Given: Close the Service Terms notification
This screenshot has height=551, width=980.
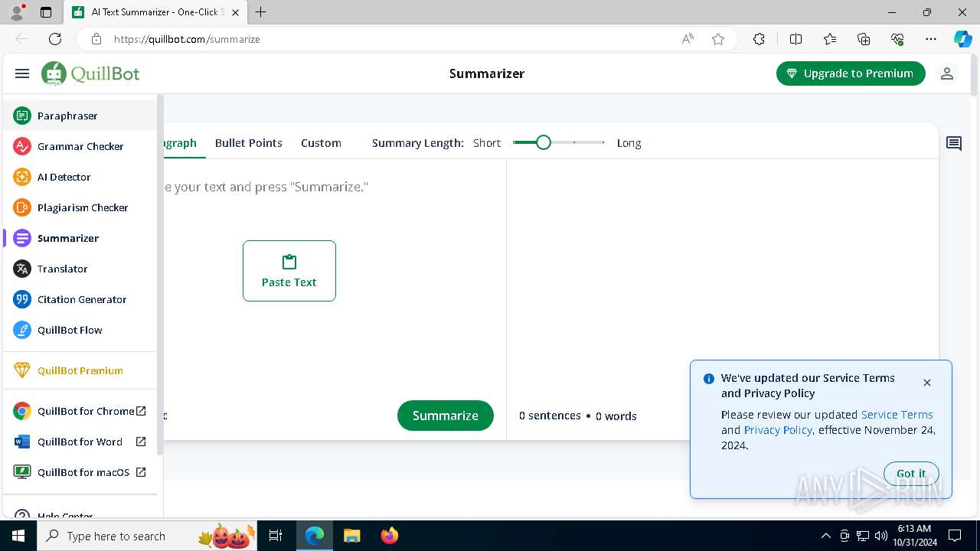Looking at the screenshot, I should [x=927, y=383].
